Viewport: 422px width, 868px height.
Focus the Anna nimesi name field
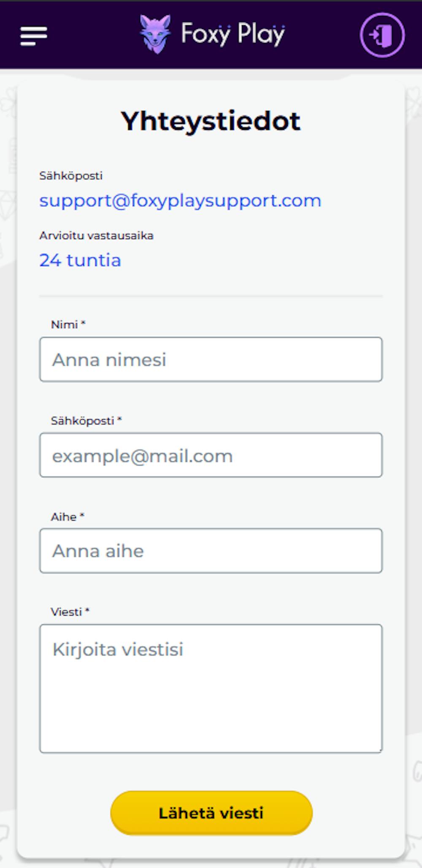(211, 359)
